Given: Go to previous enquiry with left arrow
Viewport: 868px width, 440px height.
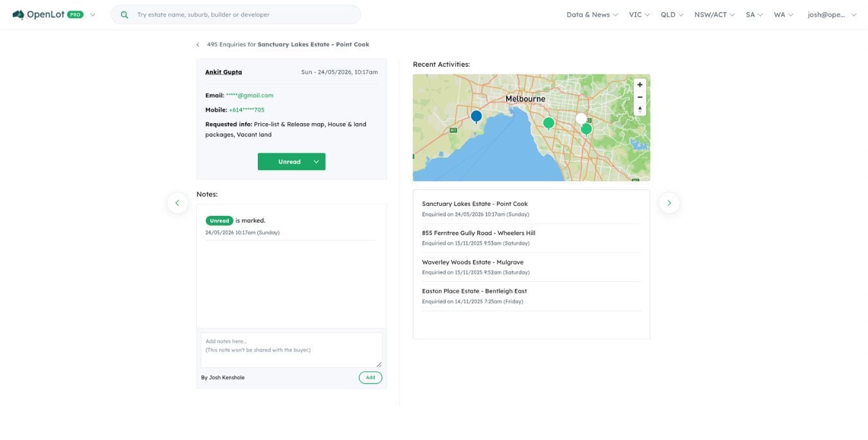Looking at the screenshot, I should (177, 202).
